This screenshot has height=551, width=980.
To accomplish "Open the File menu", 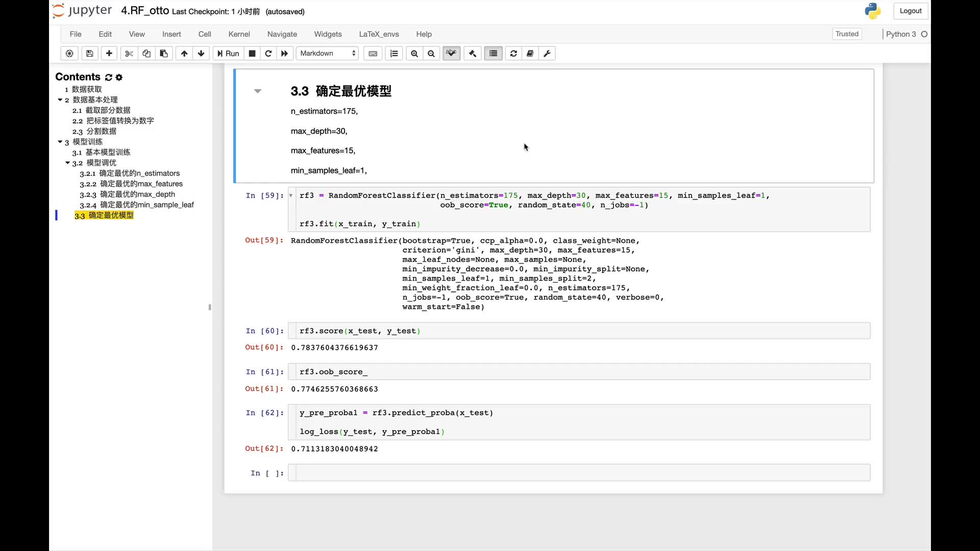I will (76, 34).
